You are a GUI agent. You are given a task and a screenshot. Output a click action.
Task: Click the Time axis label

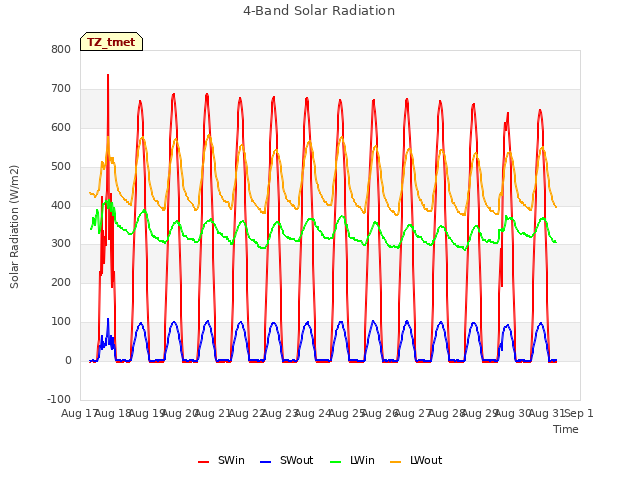point(566,429)
